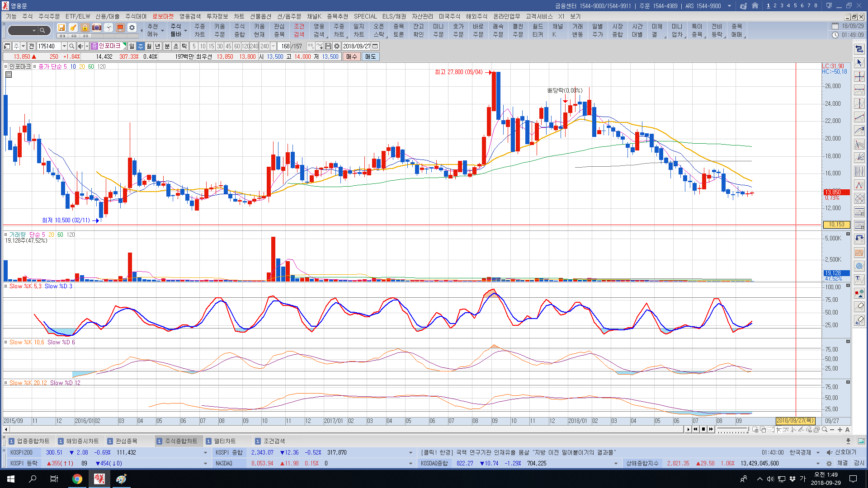Click the erase-all drawings eraser icon
868x488 pixels.
[x=859, y=320]
